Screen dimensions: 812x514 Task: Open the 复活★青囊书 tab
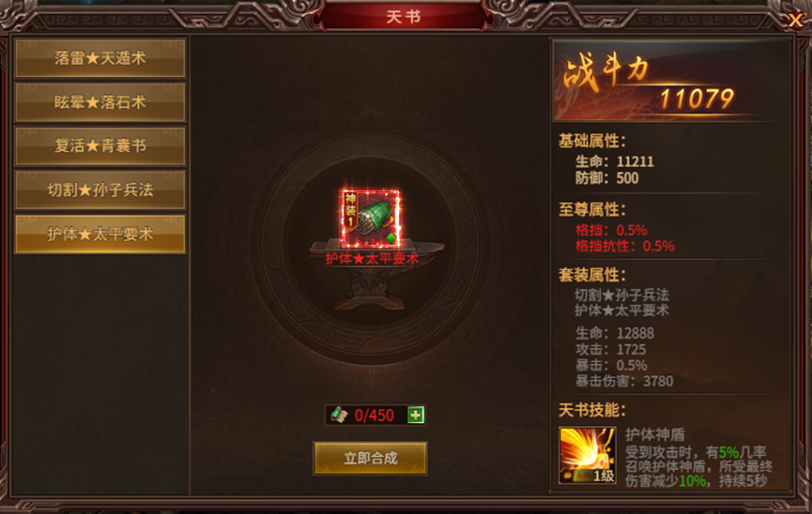click(100, 146)
